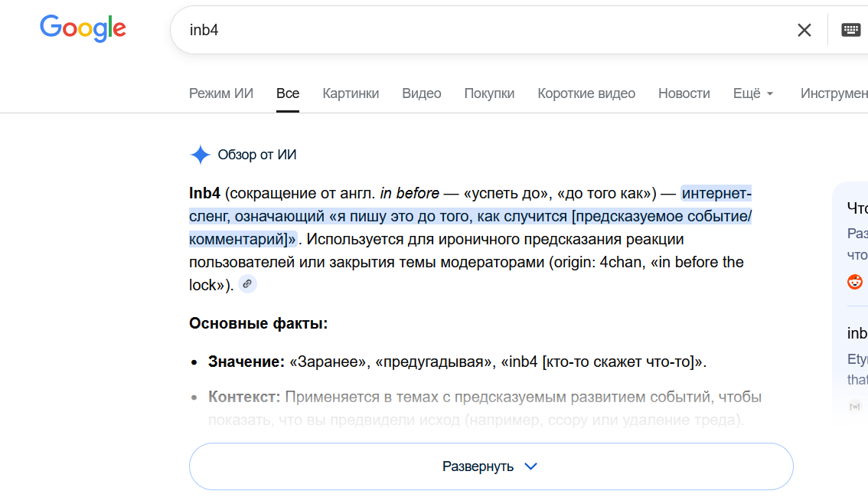
Task: Clear the search query with the X
Action: [804, 30]
